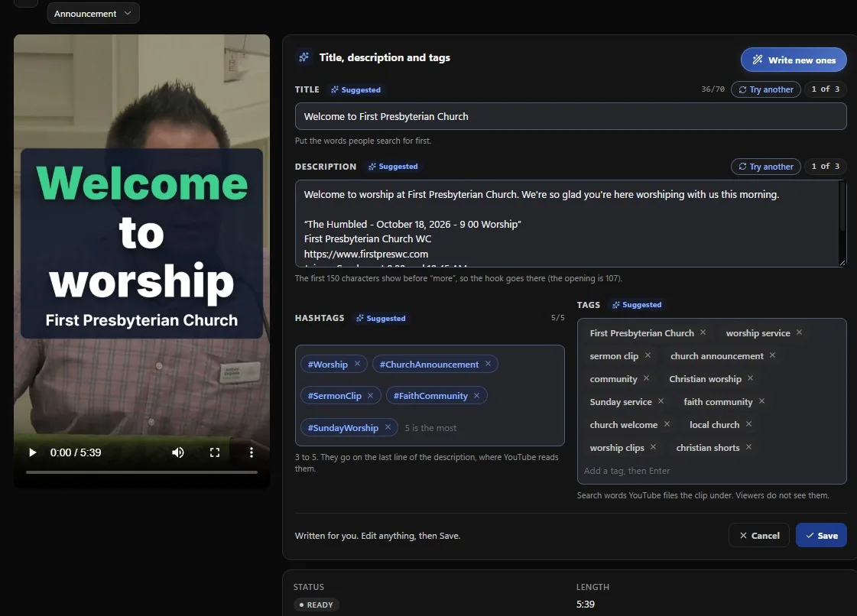Delete the christian shorts tag

748,447
